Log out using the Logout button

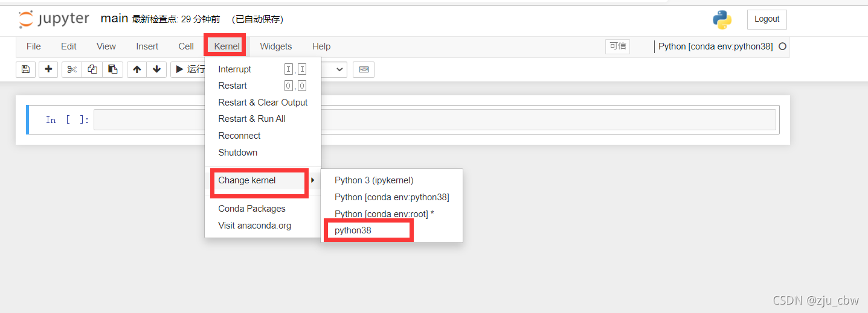(767, 19)
